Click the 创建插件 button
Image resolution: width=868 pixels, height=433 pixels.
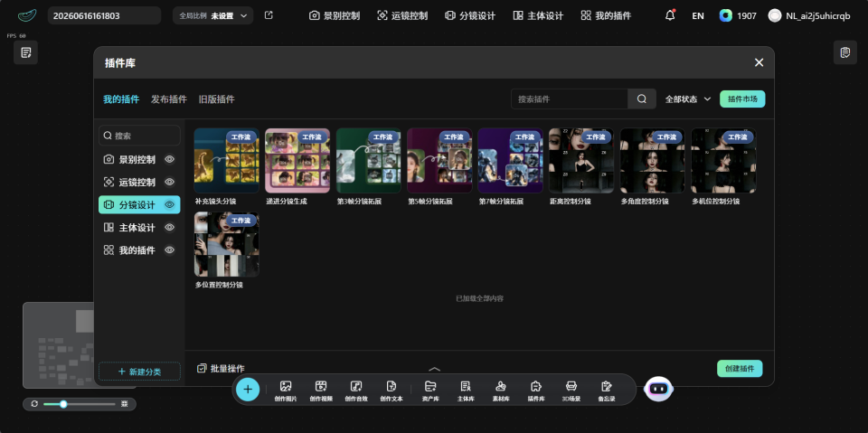[740, 369]
